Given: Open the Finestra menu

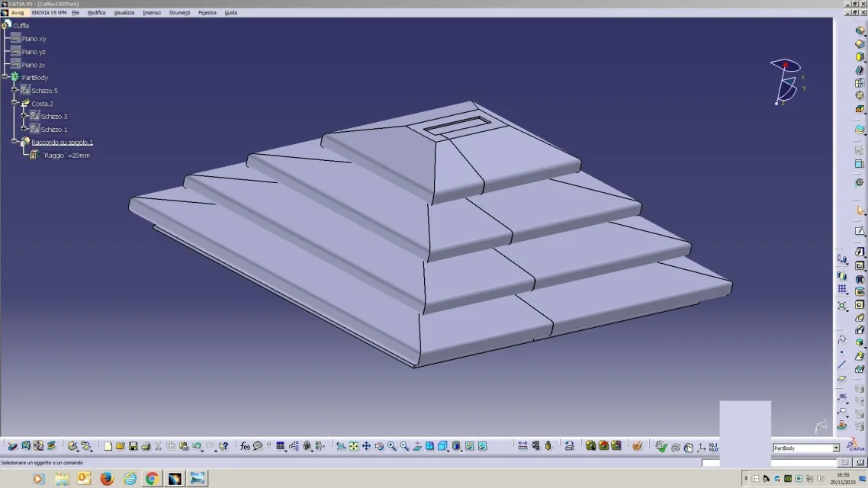Looking at the screenshot, I should click(x=207, y=13).
